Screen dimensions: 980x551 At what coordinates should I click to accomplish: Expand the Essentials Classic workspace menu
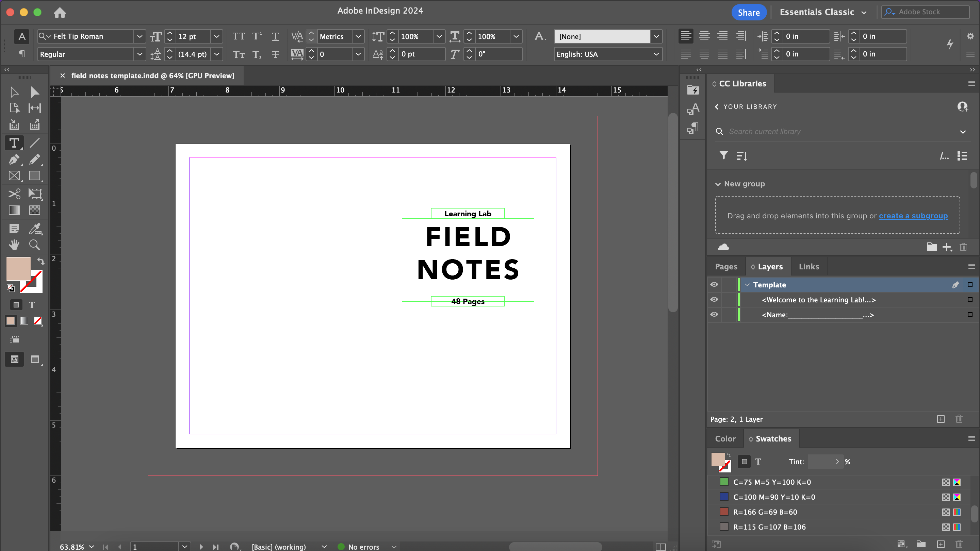[864, 13]
